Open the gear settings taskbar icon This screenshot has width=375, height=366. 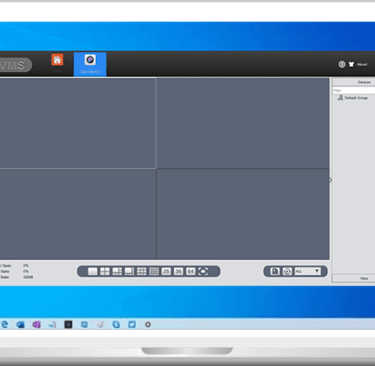click(x=148, y=324)
